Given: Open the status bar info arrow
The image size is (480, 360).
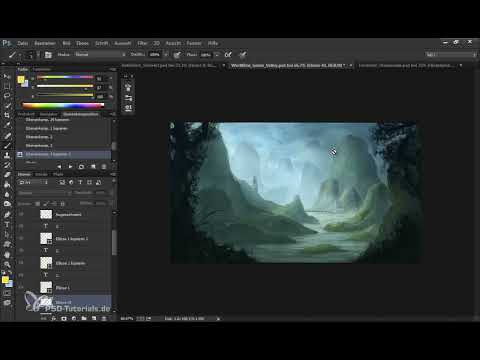Looking at the screenshot, I should click(218, 319).
